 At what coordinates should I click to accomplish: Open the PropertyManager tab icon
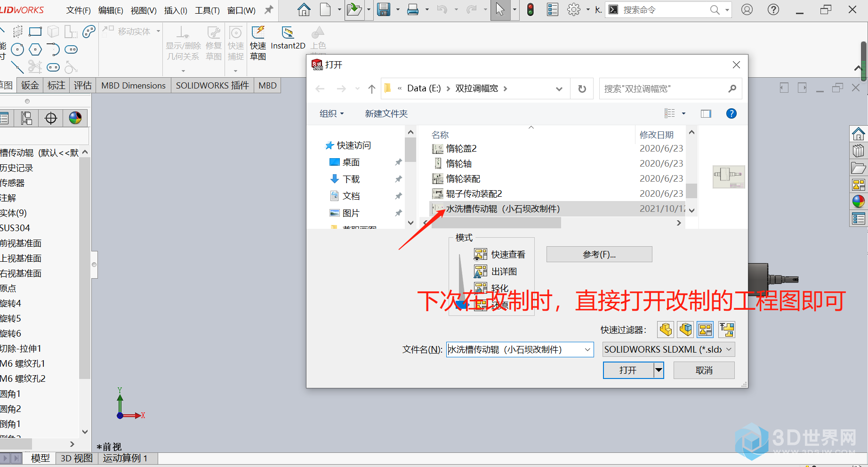pyautogui.click(x=4, y=118)
